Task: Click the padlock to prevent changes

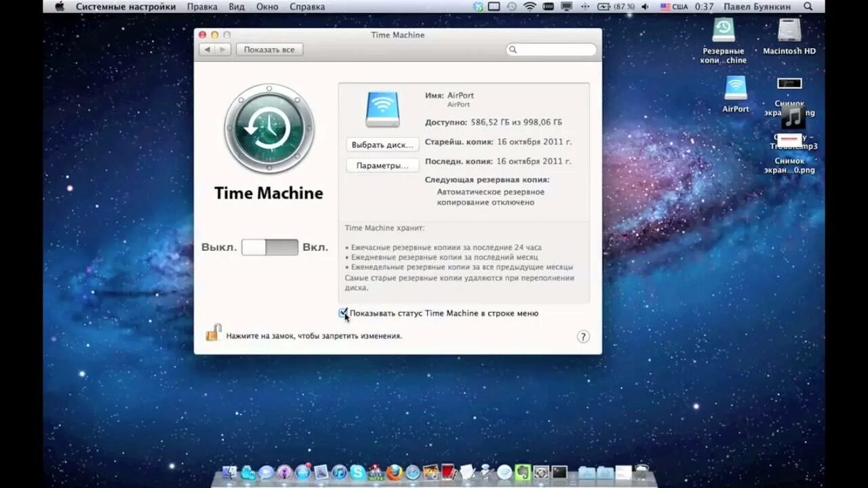Action: point(214,333)
